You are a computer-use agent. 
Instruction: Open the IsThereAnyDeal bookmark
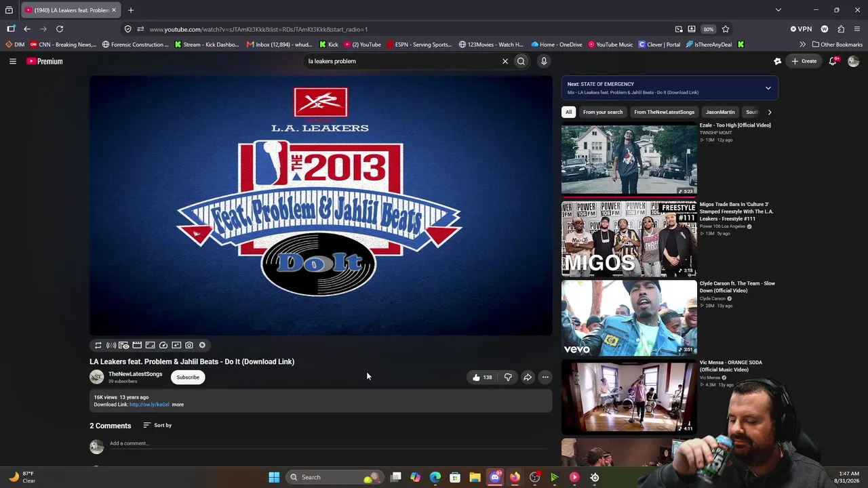tap(709, 45)
